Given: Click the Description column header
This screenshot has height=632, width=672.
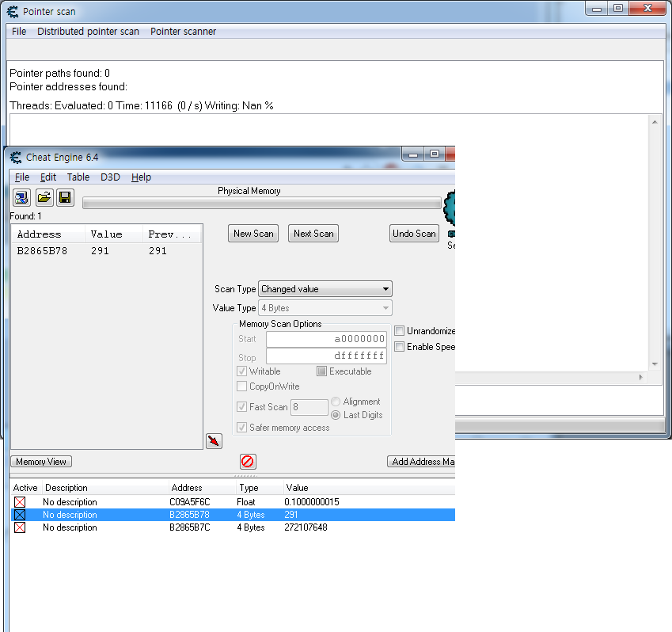Looking at the screenshot, I should pyautogui.click(x=105, y=488).
